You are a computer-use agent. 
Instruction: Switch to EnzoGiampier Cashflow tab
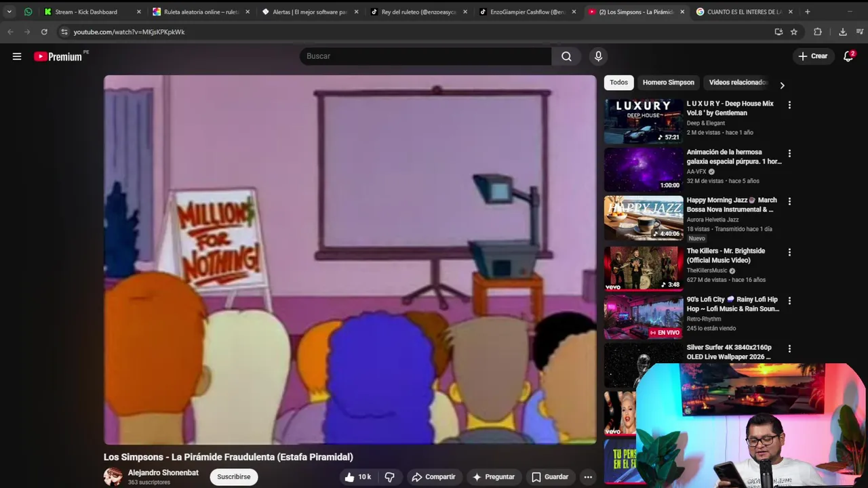[x=527, y=12]
